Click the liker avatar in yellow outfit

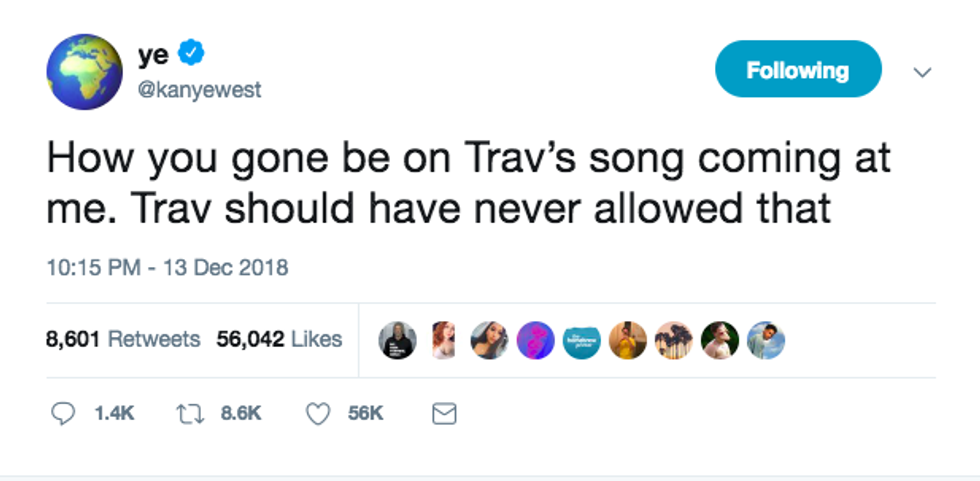(x=627, y=341)
